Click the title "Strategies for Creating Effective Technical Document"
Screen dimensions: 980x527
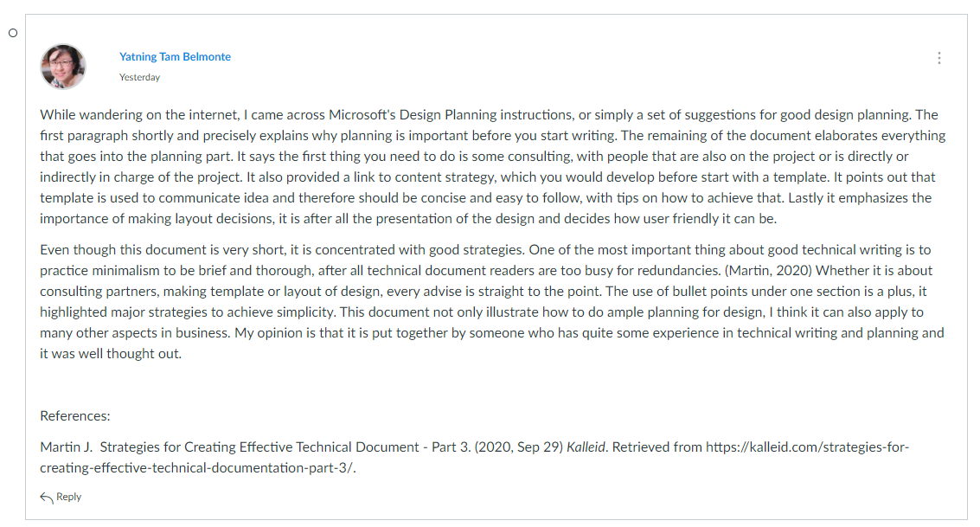(259, 447)
